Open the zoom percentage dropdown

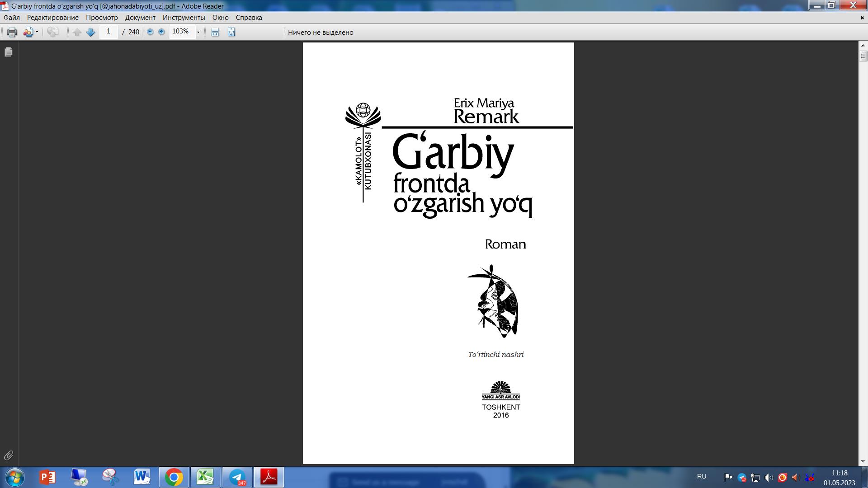tap(198, 32)
